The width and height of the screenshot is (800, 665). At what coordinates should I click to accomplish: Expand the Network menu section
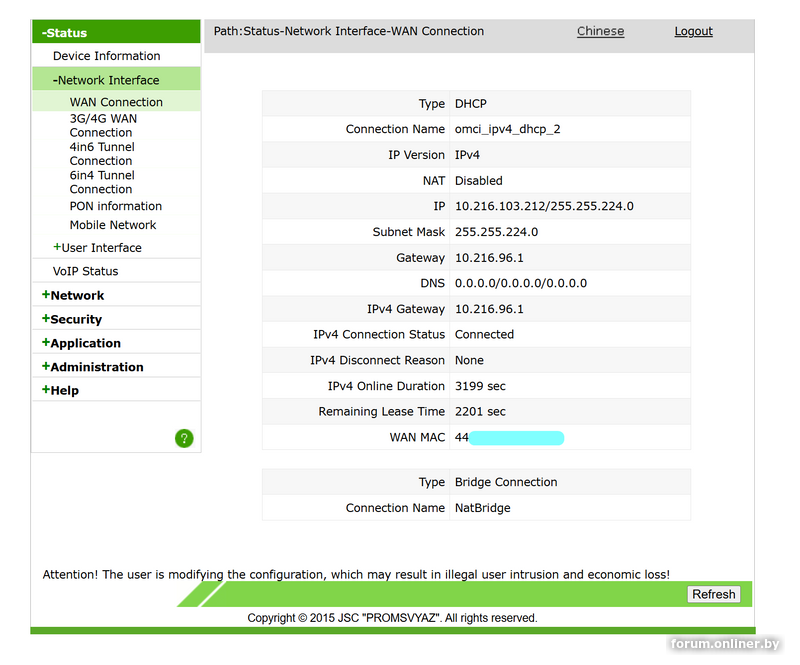(x=73, y=295)
